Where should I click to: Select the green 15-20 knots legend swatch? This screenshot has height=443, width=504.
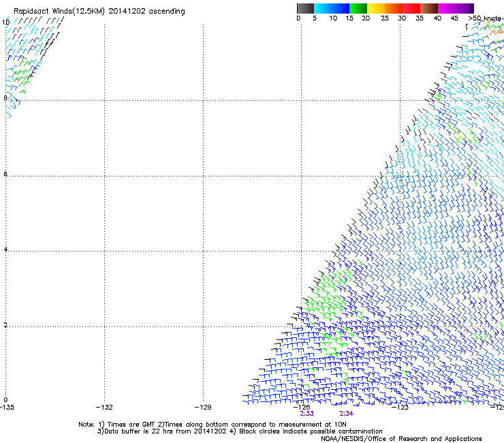coord(358,8)
